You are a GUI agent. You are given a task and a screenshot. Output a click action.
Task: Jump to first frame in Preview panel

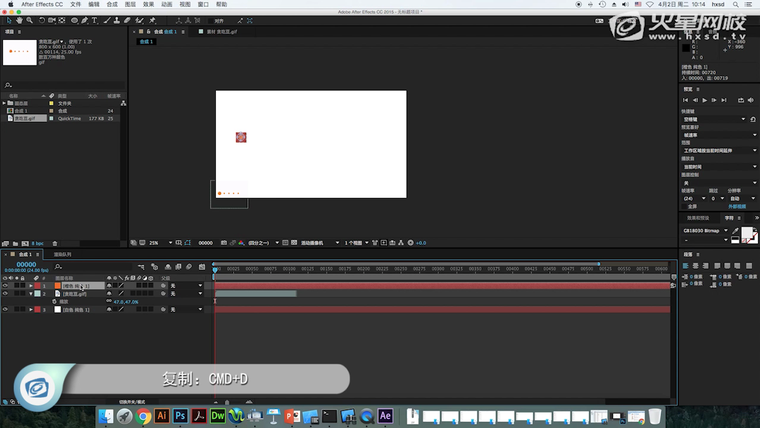tap(685, 100)
